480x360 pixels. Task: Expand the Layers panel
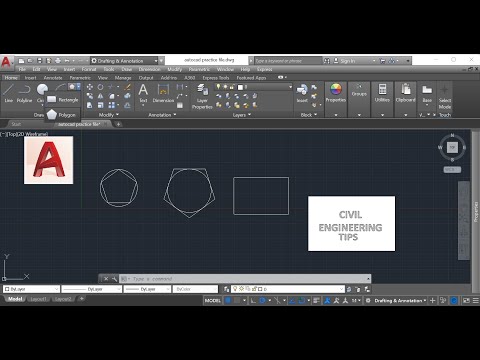coord(242,115)
